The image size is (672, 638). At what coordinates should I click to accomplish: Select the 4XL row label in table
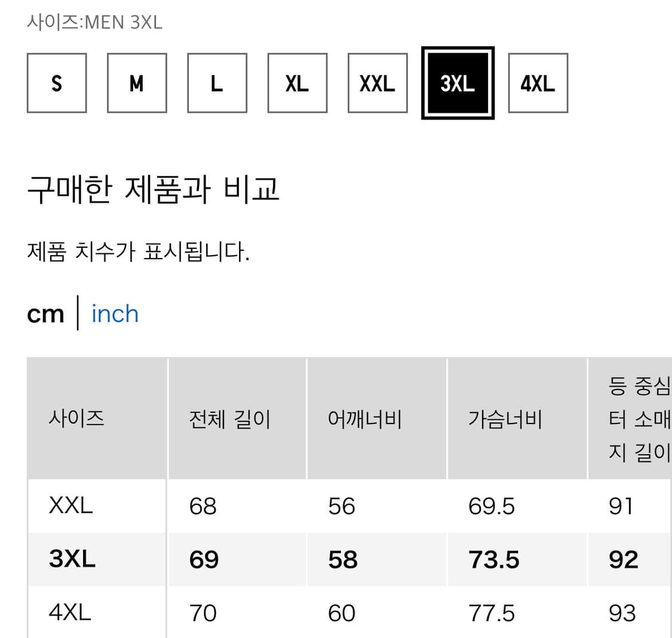[70, 612]
